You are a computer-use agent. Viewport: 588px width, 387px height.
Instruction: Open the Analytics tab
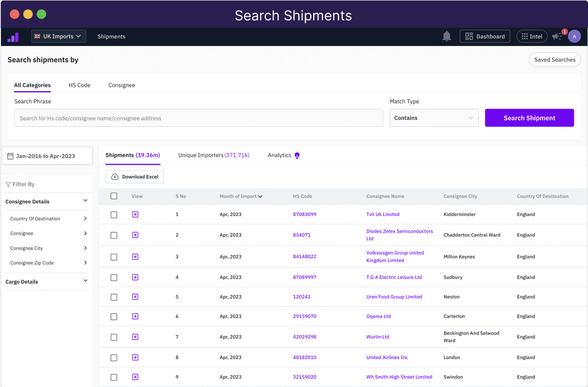[x=280, y=155]
